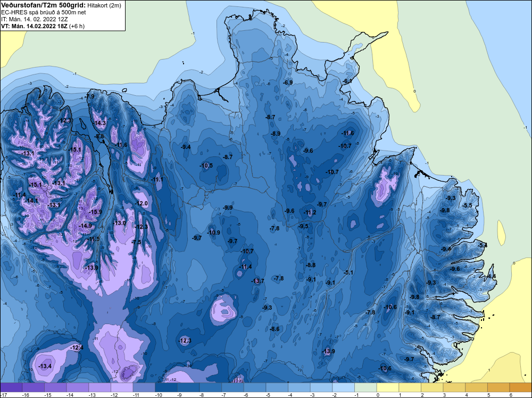
Task: Select the -14.3 temperature value
Action: [100, 123]
